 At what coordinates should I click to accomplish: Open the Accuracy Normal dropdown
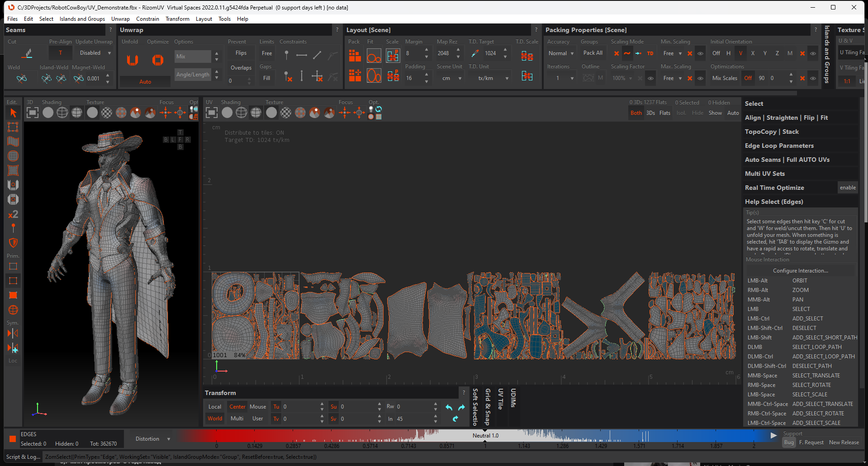click(x=561, y=53)
